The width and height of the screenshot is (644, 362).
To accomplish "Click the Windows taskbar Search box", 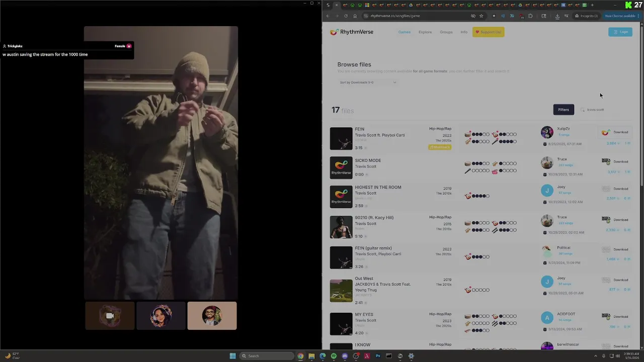I will click(266, 356).
